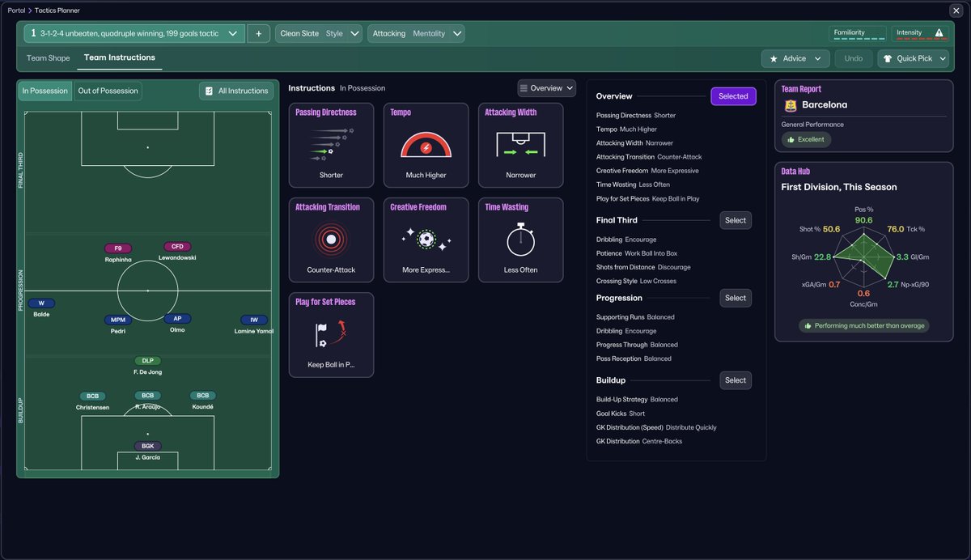
Task: Open the Team Instructions tab
Action: click(x=120, y=58)
